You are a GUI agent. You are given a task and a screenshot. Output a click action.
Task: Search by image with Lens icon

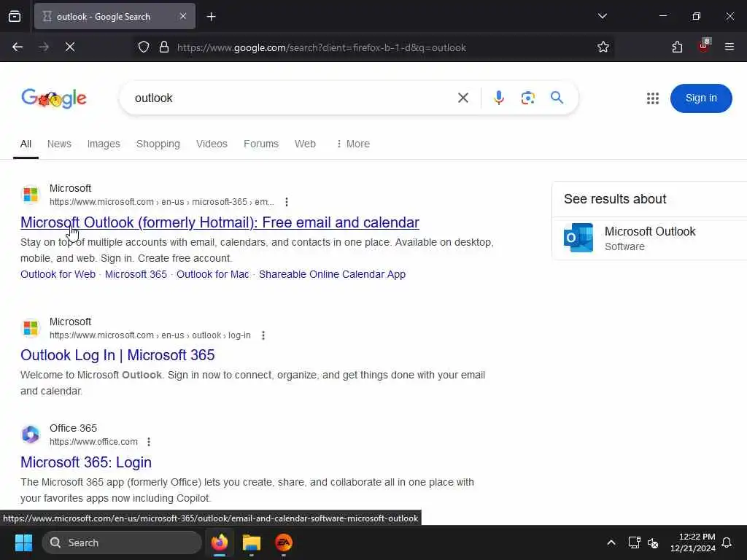[x=528, y=98]
